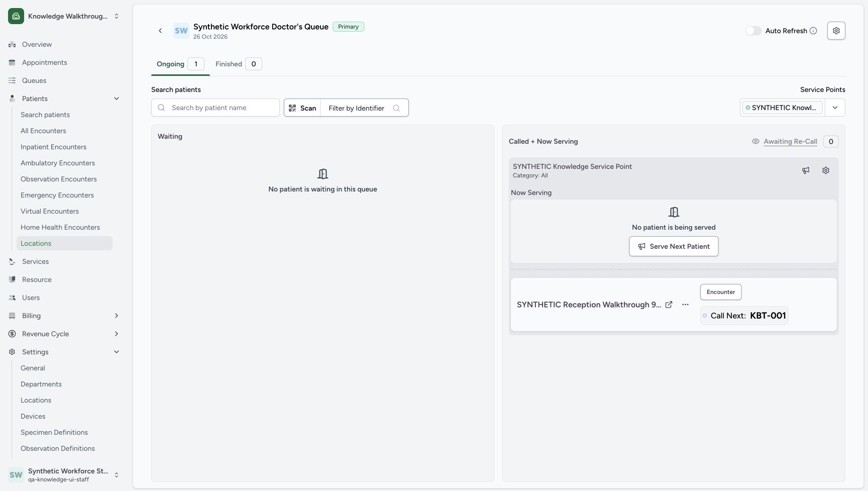Click the magnifier icon in Filter by Identifier
The width and height of the screenshot is (868, 491).
pos(396,108)
